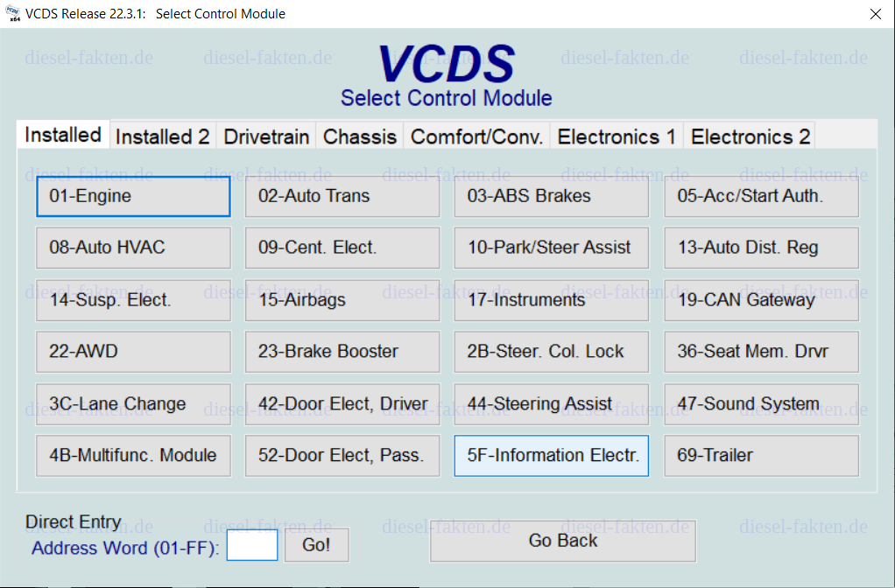This screenshot has width=895, height=588.
Task: Open the Electronics 2 tab
Action: click(x=750, y=136)
